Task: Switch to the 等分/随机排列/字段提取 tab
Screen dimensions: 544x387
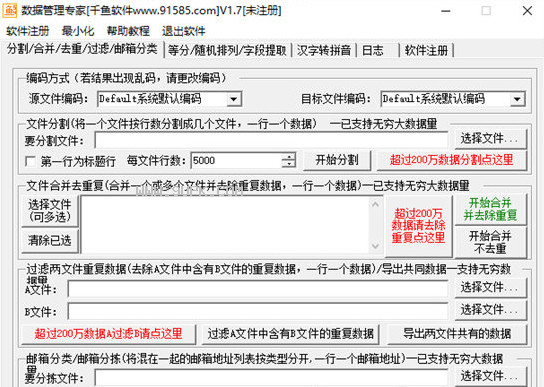Action: [227, 51]
